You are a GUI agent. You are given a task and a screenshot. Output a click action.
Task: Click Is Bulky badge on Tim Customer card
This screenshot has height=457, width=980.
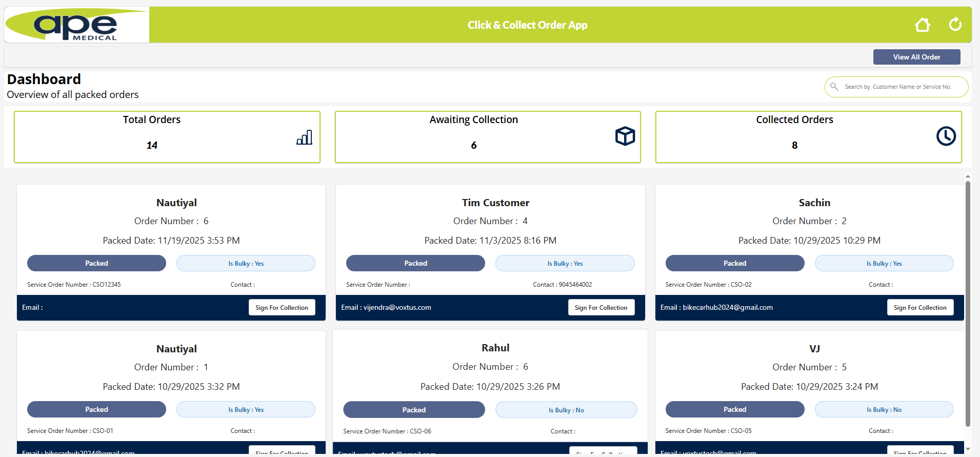(x=565, y=263)
